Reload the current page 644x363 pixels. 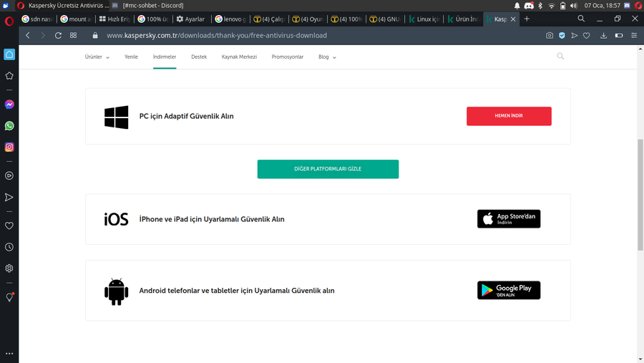(59, 35)
